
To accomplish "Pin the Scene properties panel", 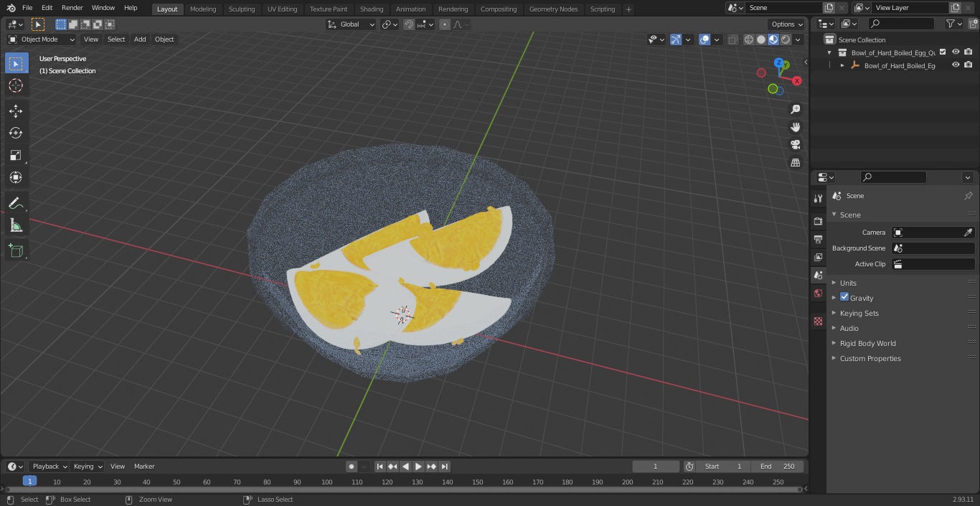I will coord(968,196).
